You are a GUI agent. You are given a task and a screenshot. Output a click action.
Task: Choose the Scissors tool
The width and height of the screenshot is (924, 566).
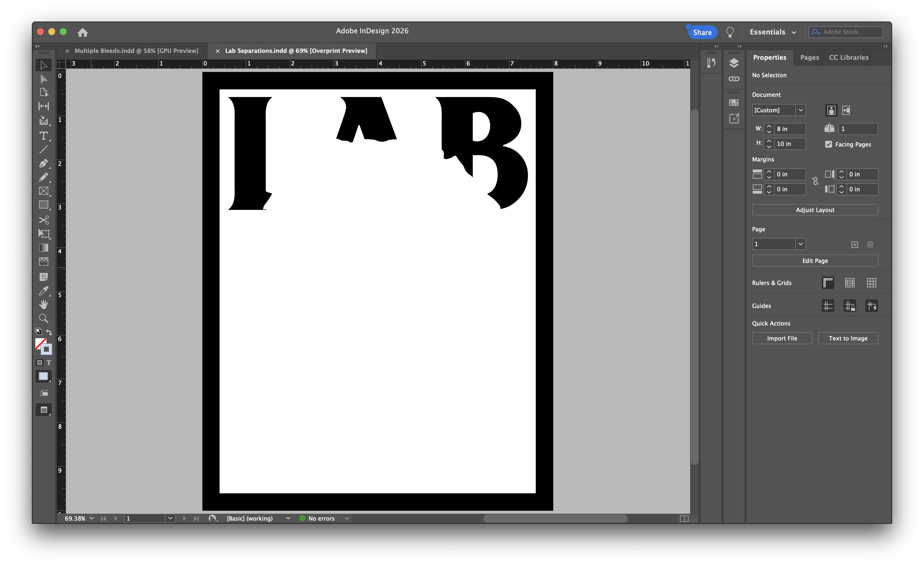[x=43, y=220]
